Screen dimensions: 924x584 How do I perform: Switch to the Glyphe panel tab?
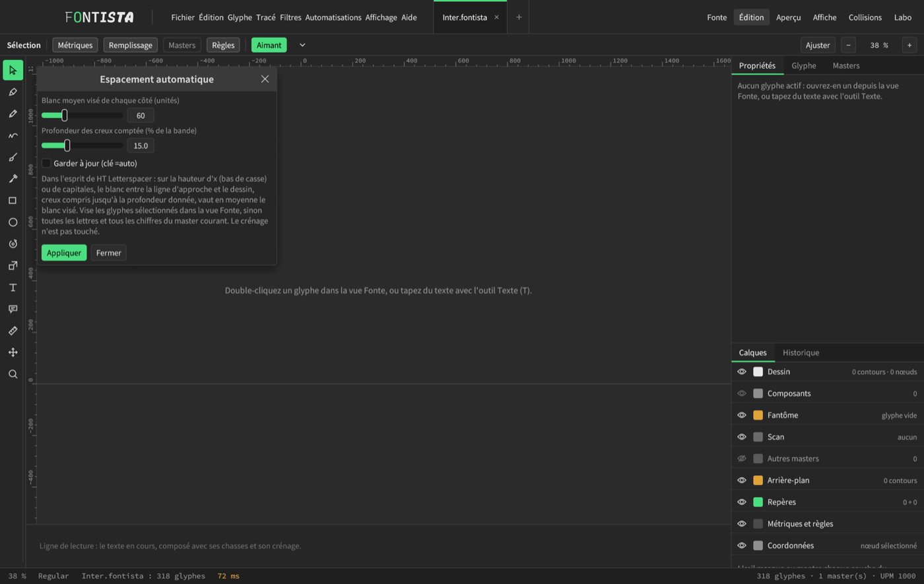point(804,65)
